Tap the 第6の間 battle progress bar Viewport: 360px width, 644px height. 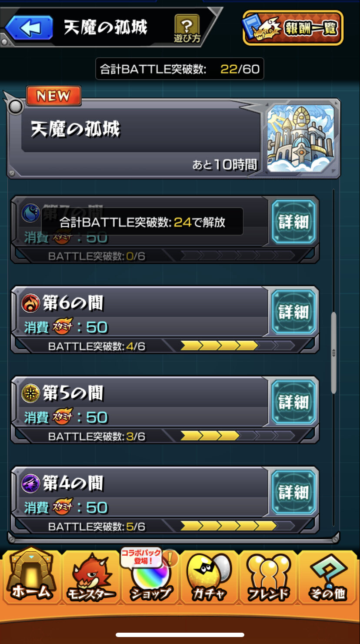click(237, 346)
